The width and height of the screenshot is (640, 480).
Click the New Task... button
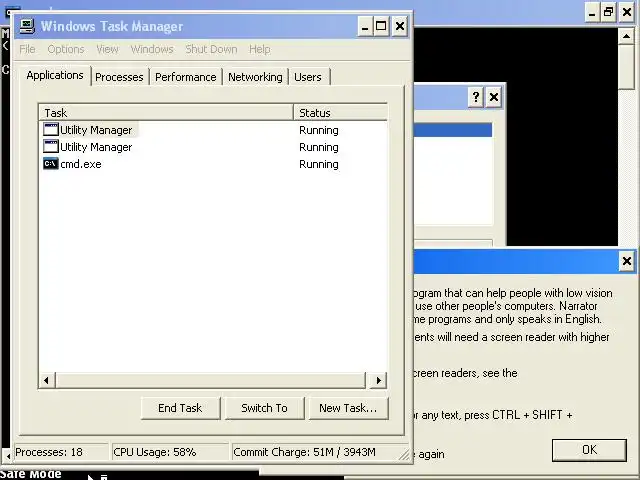348,408
